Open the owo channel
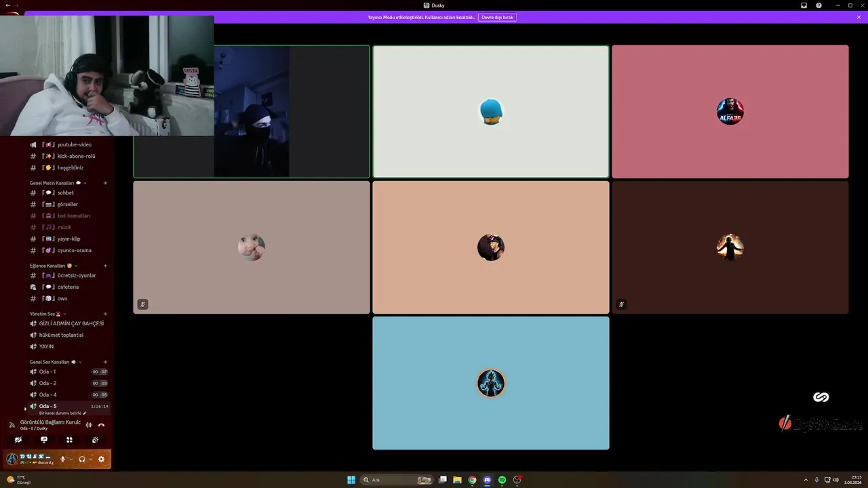This screenshot has height=488, width=868. pos(68,298)
